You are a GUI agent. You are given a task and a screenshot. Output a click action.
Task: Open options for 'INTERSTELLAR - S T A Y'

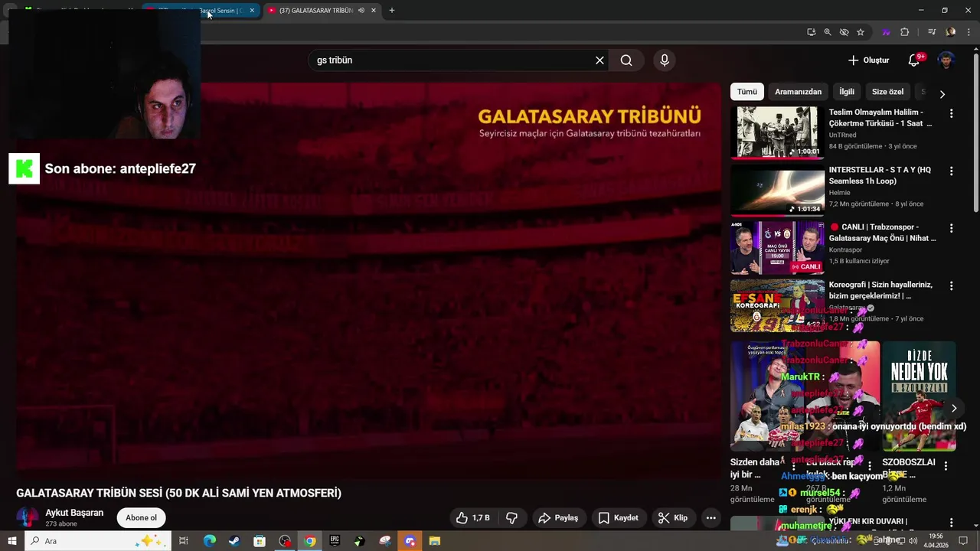coord(952,171)
